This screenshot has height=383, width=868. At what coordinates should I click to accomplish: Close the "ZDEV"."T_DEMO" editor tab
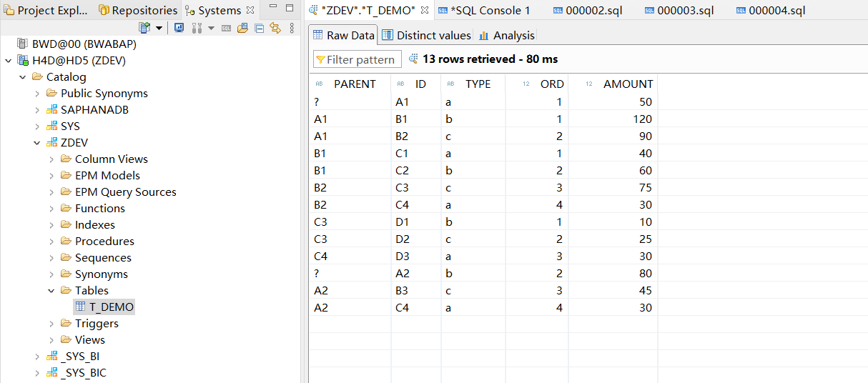[x=425, y=10]
